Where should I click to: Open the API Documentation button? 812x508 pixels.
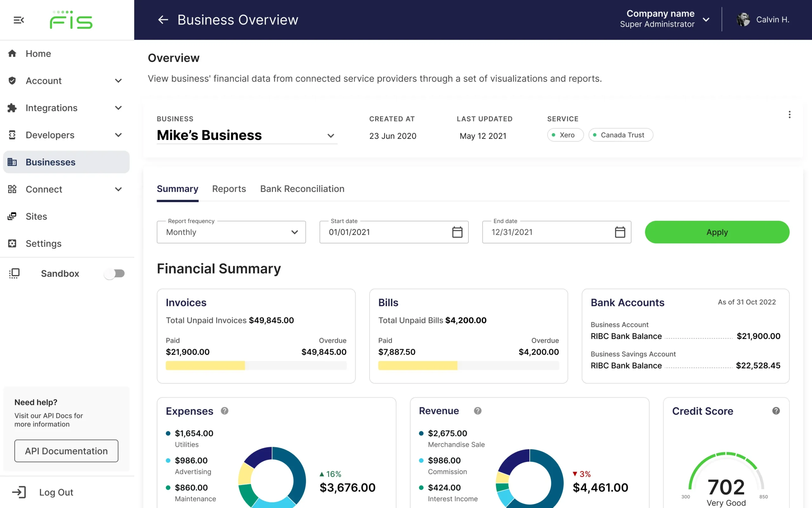tap(66, 451)
